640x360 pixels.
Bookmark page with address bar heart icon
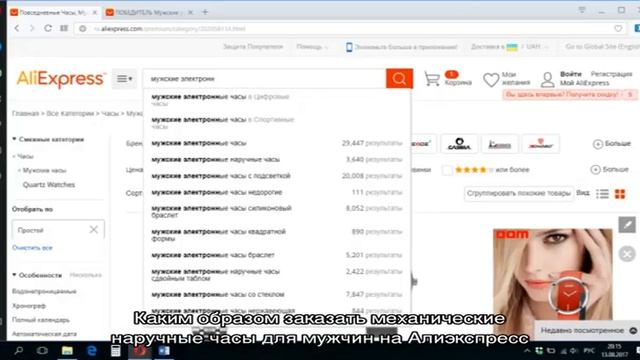[618, 29]
